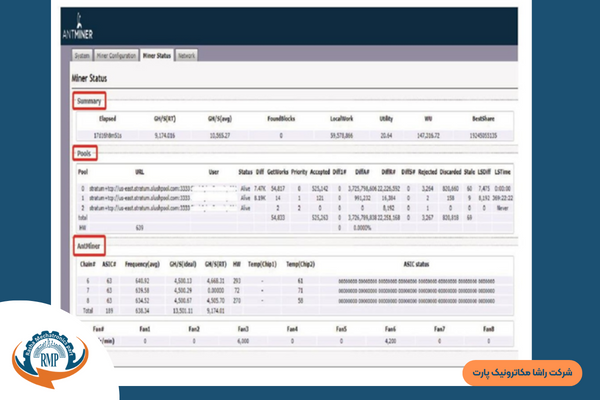Click the AntMiner section header
This screenshot has height=400, width=600.
[91, 244]
